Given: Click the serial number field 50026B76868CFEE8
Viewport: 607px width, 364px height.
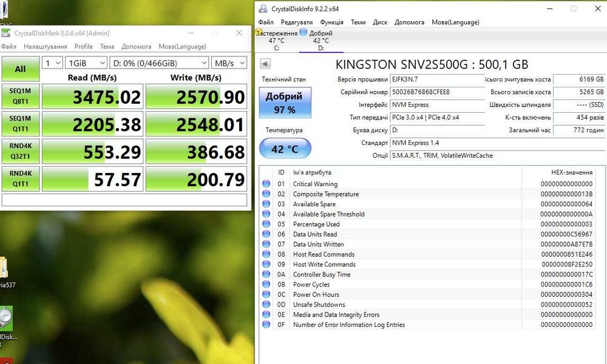Looking at the screenshot, I should tap(437, 92).
